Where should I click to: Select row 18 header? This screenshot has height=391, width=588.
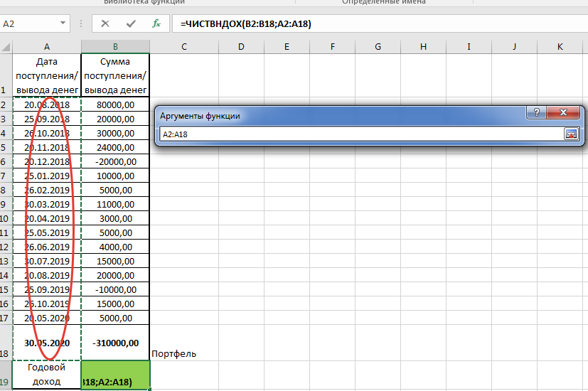coord(6,343)
